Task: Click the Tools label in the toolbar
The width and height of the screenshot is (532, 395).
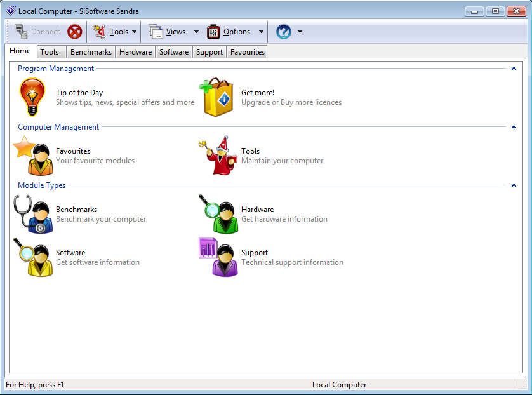Action: pos(119,32)
